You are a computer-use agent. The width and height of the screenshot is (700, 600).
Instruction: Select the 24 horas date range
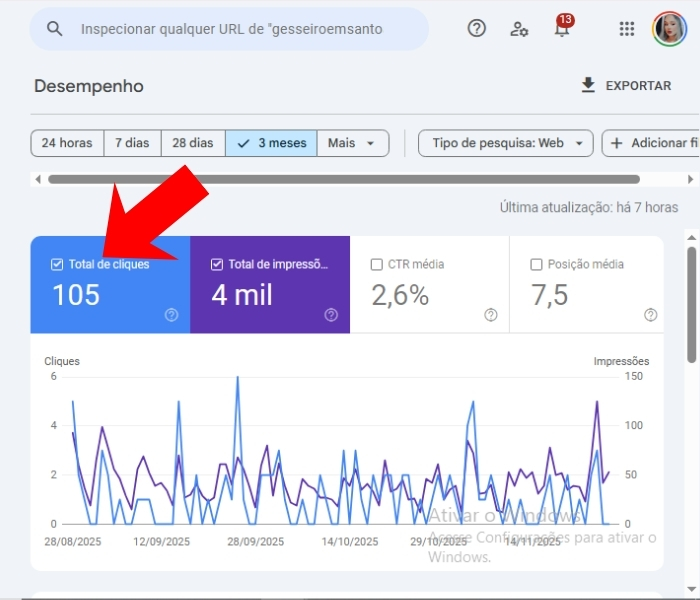coord(67,143)
